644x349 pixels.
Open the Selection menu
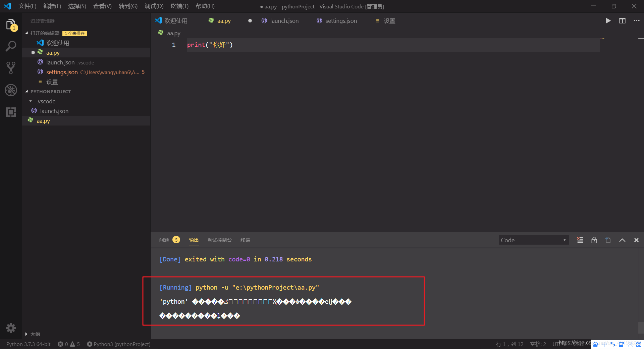77,6
